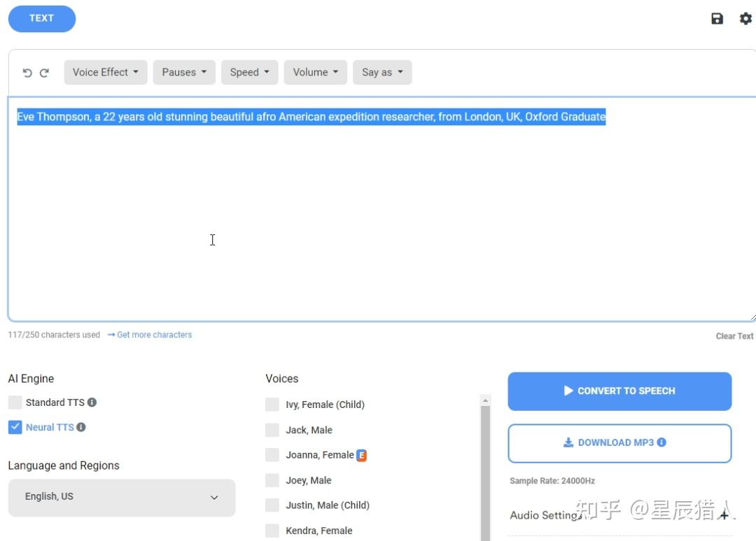The width and height of the screenshot is (756, 541).
Task: Open the settings gear icon
Action: pyautogui.click(x=745, y=19)
